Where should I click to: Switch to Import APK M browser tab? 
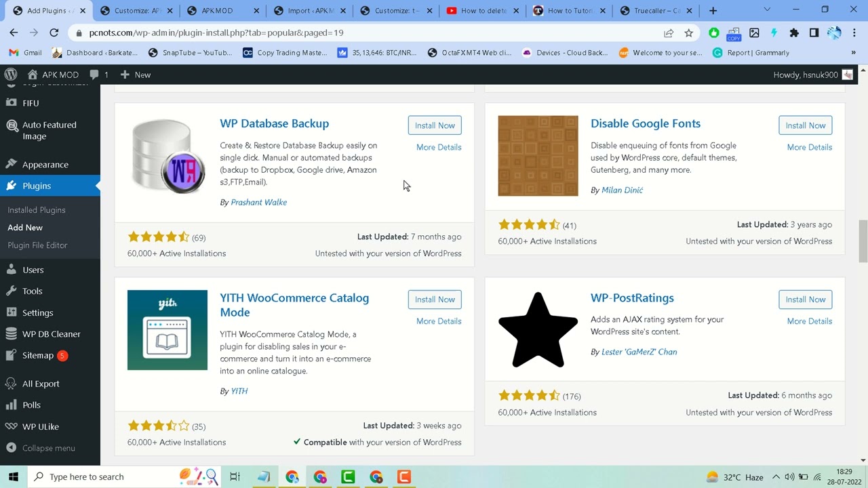pos(311,10)
